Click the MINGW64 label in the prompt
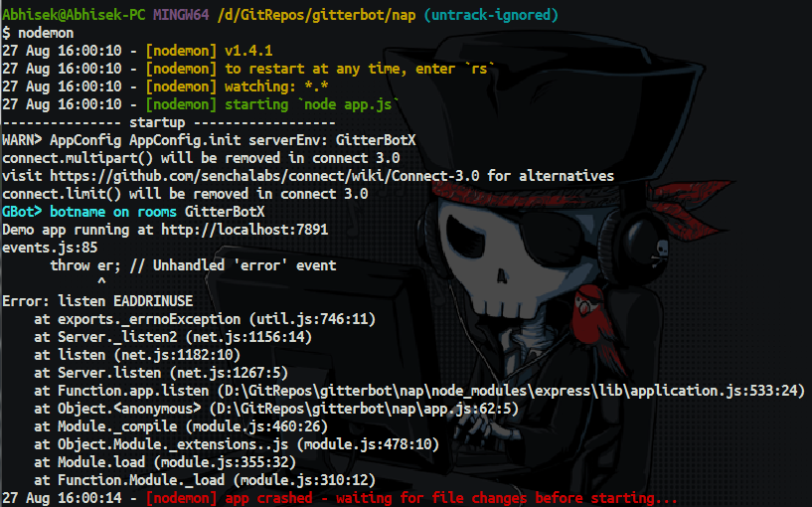Viewport: 812px width, 507px height. [x=181, y=15]
